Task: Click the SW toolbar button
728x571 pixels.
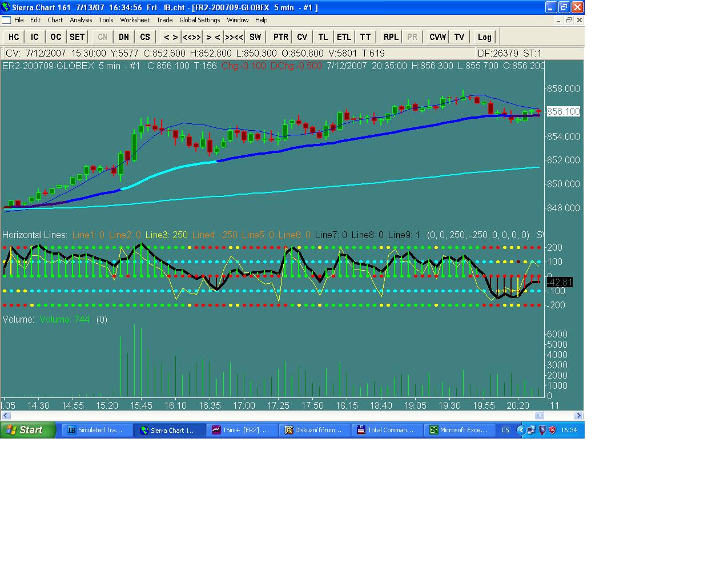Action: tap(255, 37)
